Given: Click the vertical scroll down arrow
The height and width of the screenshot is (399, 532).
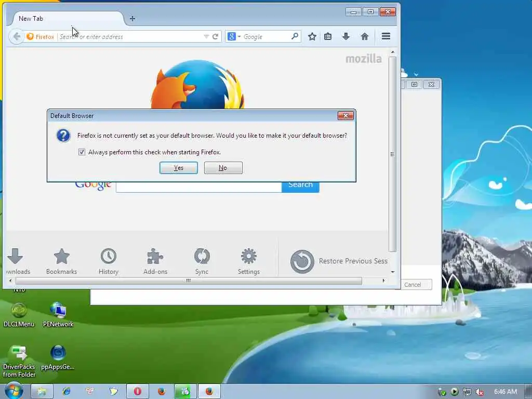Looking at the screenshot, I should point(393,272).
